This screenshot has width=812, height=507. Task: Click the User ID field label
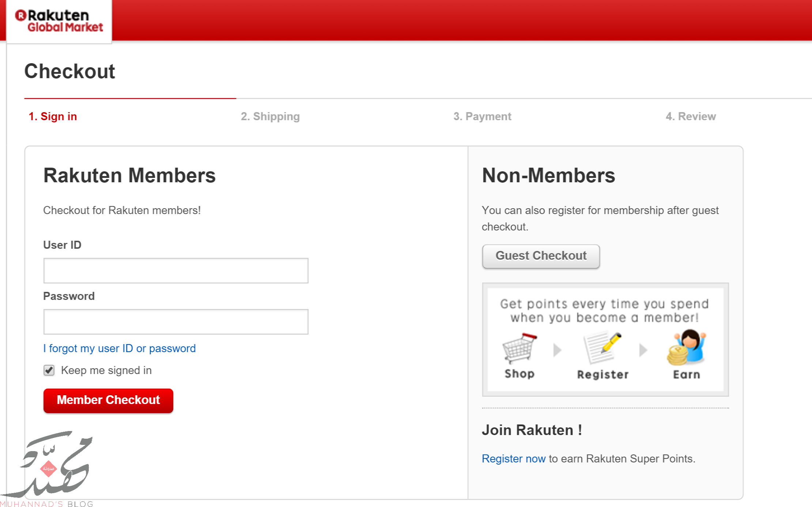62,245
